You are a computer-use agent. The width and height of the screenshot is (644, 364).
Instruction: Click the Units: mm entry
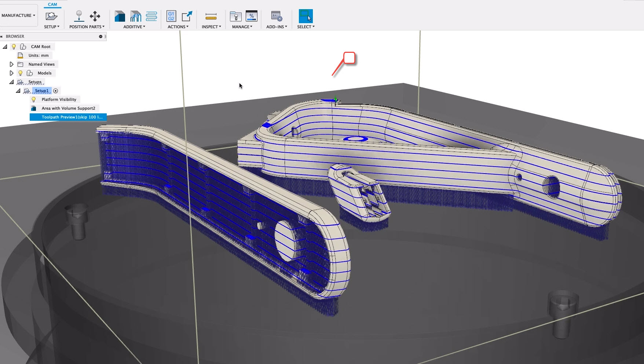click(x=39, y=55)
